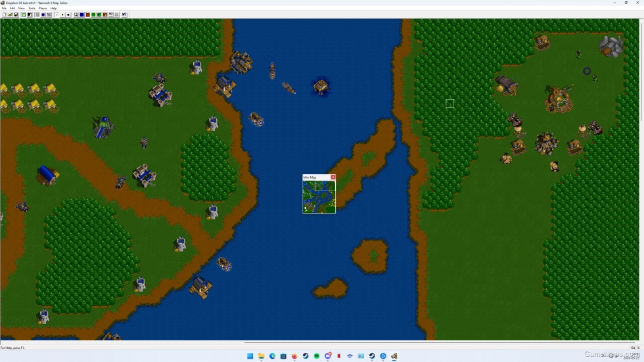Pick the blue water terrain tile
Viewport: 644px width, 362px height.
pos(81,14)
